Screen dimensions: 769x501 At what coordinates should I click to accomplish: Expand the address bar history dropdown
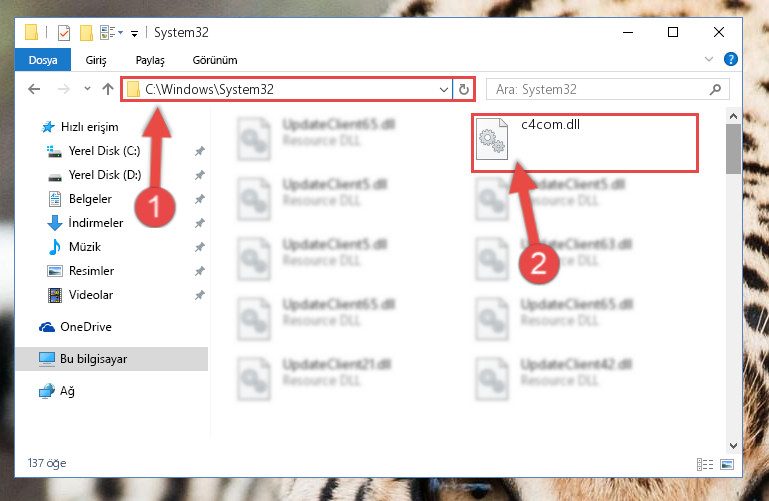coord(443,89)
